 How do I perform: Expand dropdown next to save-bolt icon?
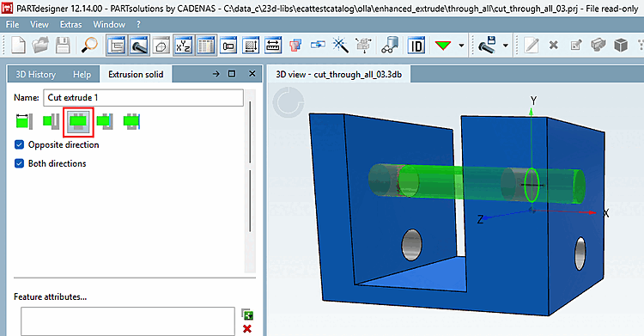click(506, 46)
